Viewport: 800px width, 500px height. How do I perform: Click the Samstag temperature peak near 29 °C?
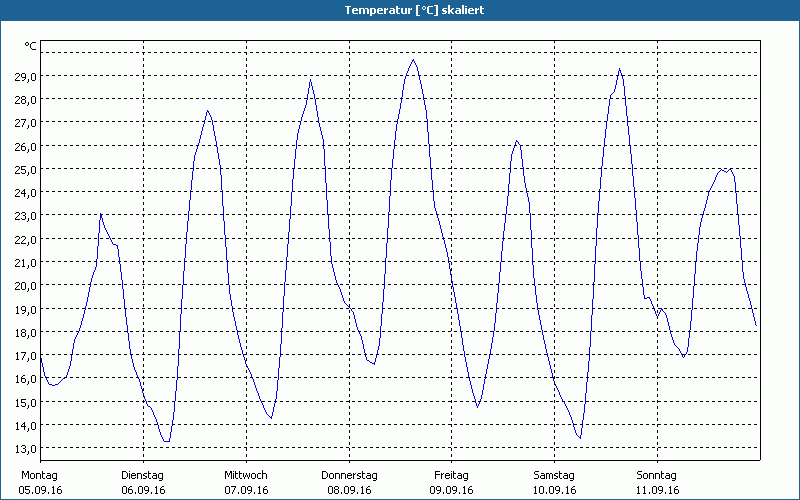tap(620, 70)
